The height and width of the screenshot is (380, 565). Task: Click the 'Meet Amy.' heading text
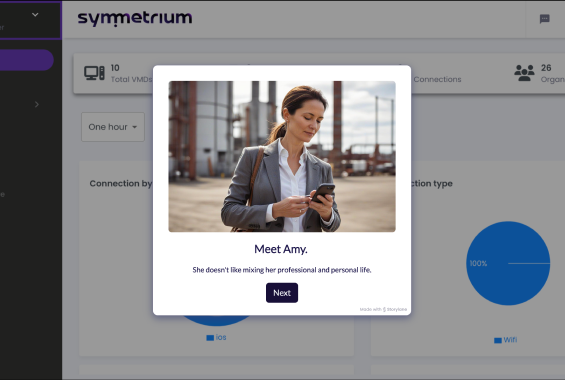(x=281, y=249)
